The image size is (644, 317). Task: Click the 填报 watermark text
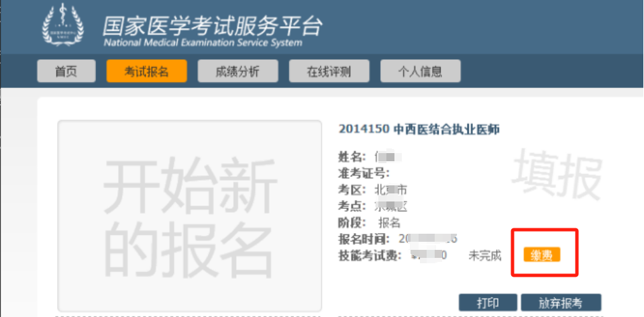click(556, 176)
